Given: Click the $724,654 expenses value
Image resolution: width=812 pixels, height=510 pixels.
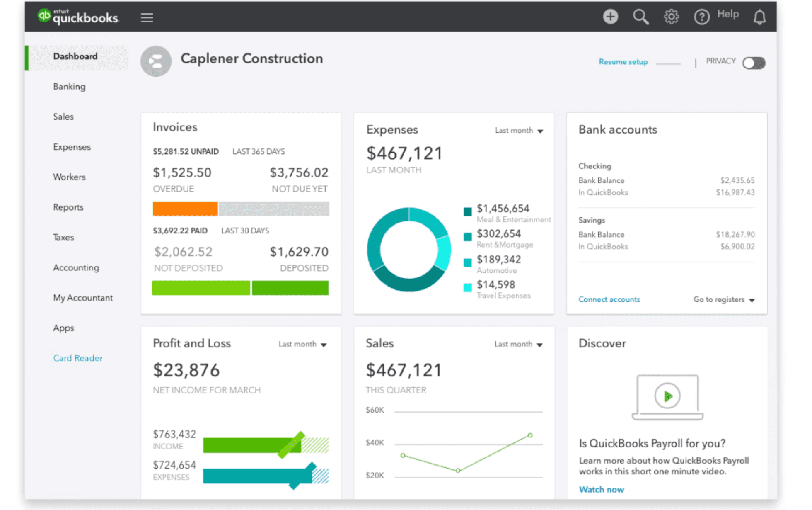Looking at the screenshot, I should (x=174, y=465).
